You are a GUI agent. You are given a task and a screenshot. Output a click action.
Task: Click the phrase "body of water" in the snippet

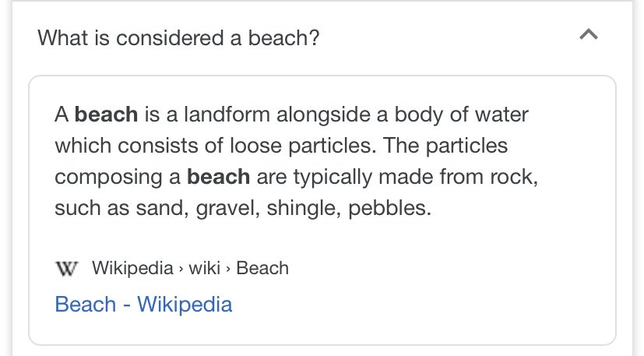(461, 115)
